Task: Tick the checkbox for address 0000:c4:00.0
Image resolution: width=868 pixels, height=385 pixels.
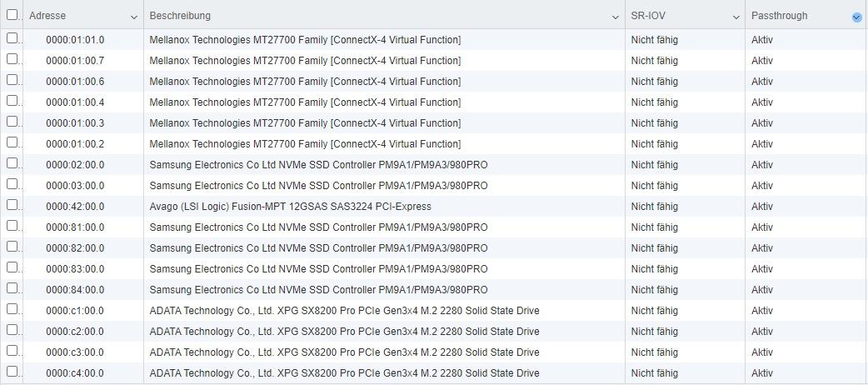Action: [x=12, y=372]
